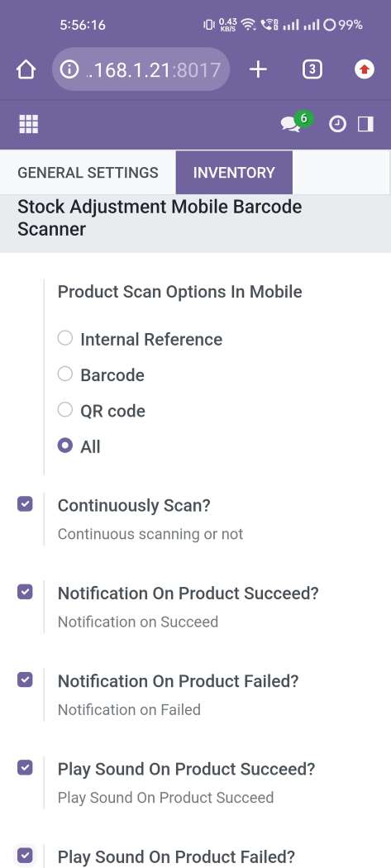Disable Notification On Product Failed checkbox

(25, 680)
